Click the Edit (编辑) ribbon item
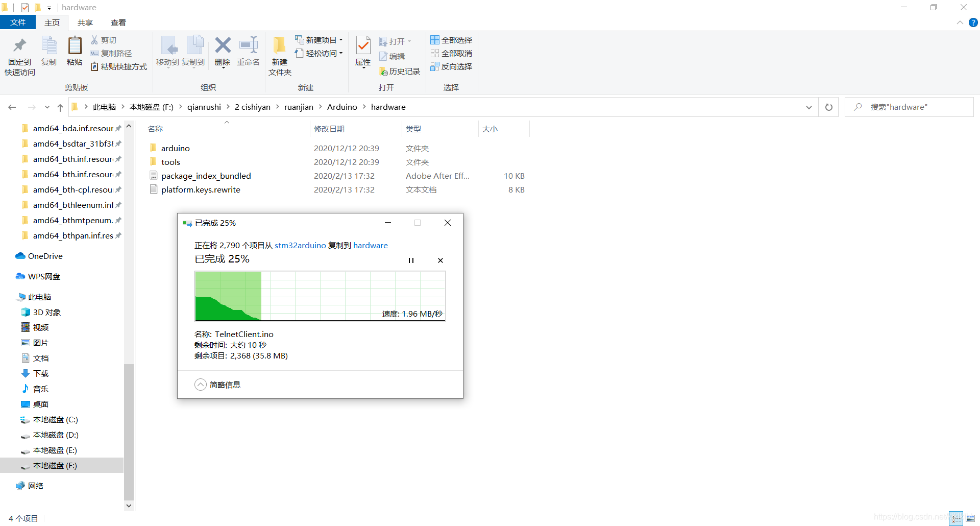Viewport: 980px width, 526px height. point(393,56)
